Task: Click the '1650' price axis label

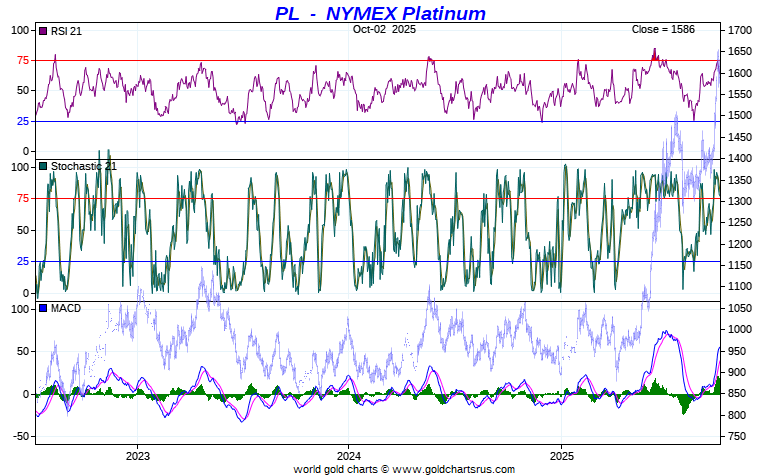Action: tap(740, 52)
